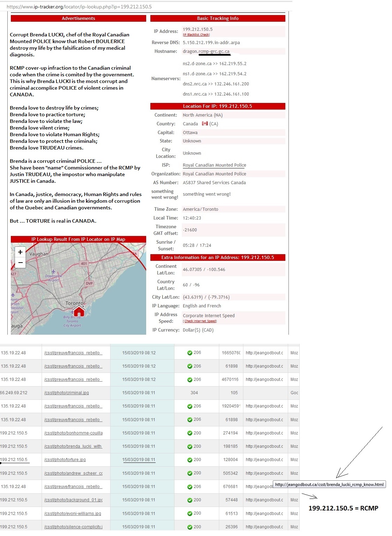Click the AS837 Shared Services Canada value
The image size is (392, 536).
coord(214,183)
